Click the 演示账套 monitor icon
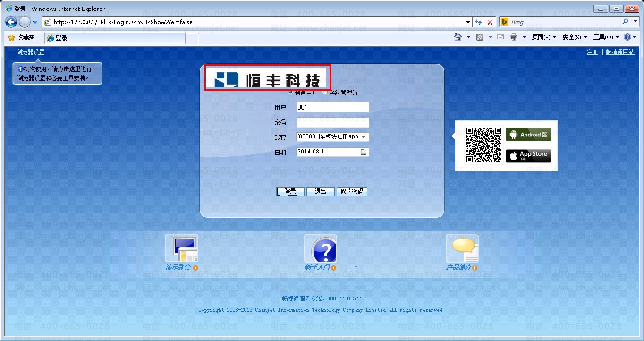644x341 pixels. [182, 248]
